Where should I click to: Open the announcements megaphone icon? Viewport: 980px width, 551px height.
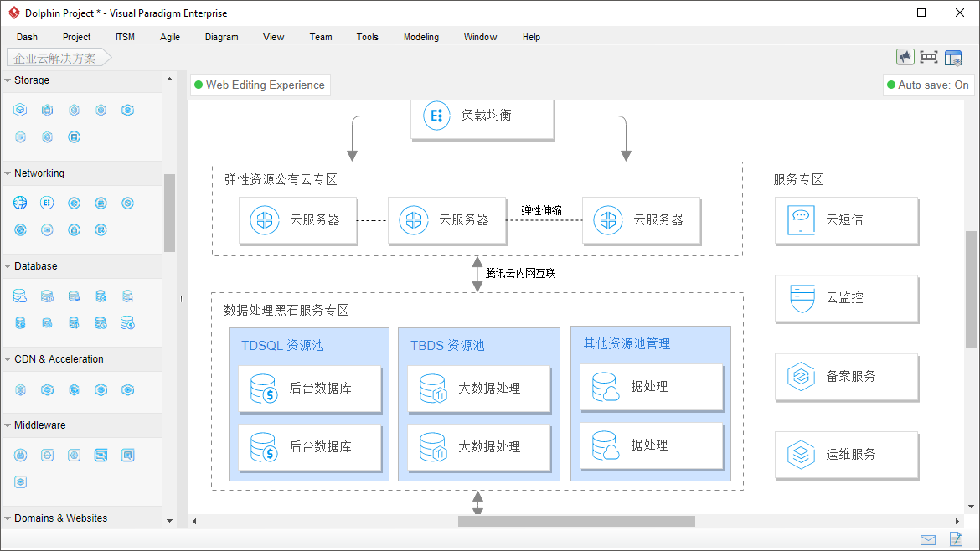[x=905, y=58]
